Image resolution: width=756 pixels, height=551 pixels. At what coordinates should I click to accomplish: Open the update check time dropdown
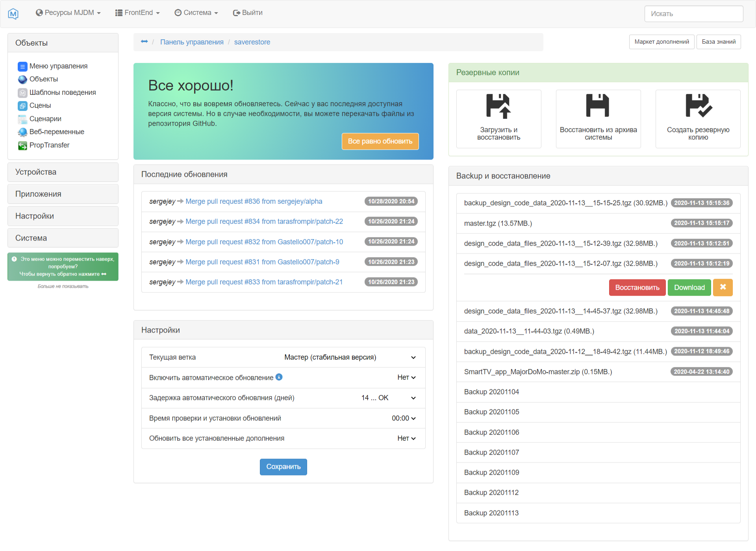point(404,418)
